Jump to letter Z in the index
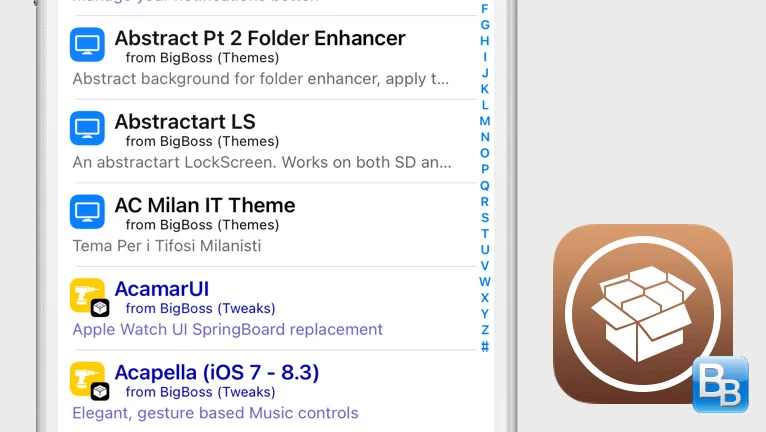Viewport: 766px width, 432px height. [485, 330]
